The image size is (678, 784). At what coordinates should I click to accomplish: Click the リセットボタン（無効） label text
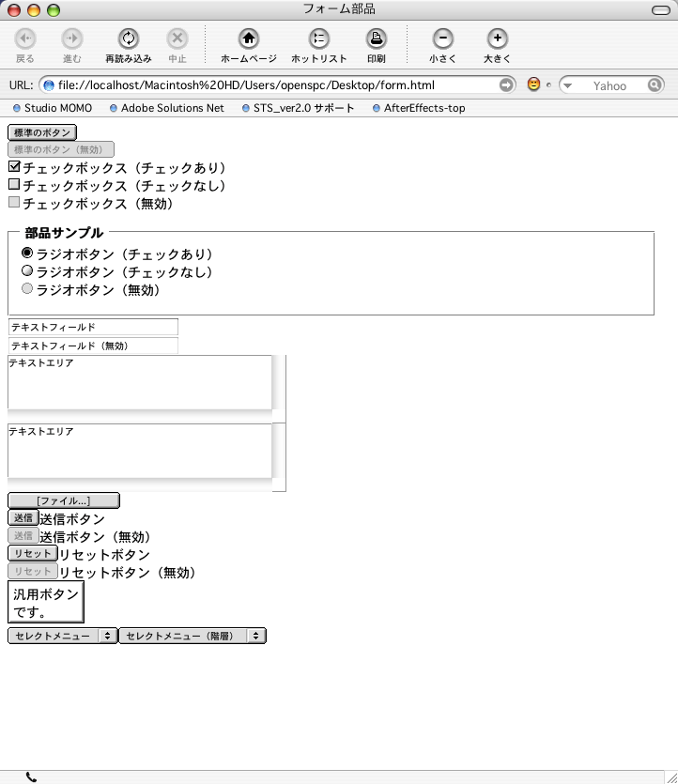pos(127,573)
